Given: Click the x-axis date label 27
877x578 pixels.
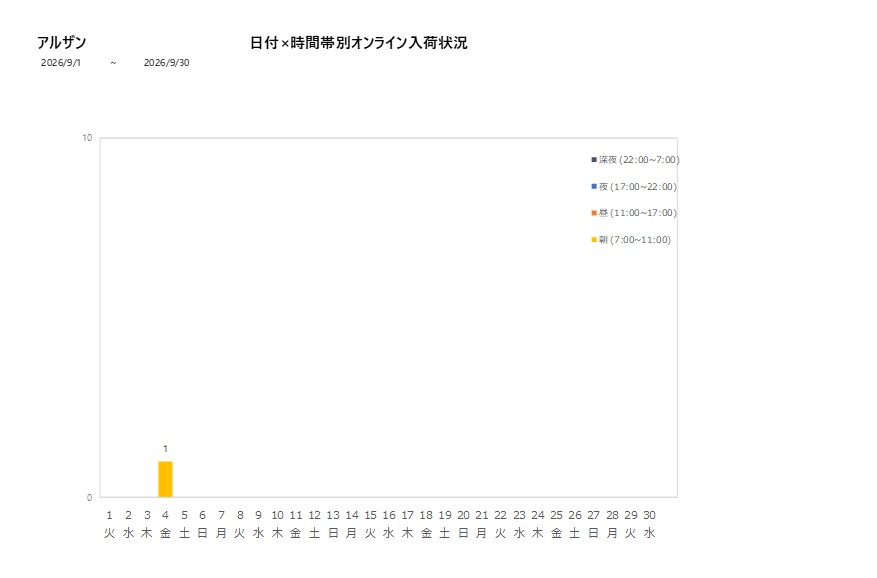Looking at the screenshot, I should click(x=593, y=515).
